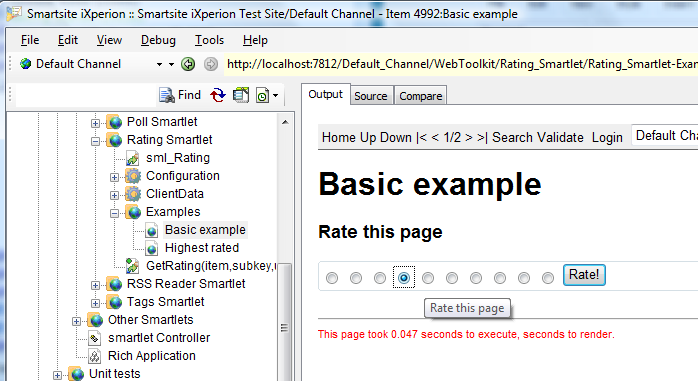Click the application icon in title bar

click(13, 14)
